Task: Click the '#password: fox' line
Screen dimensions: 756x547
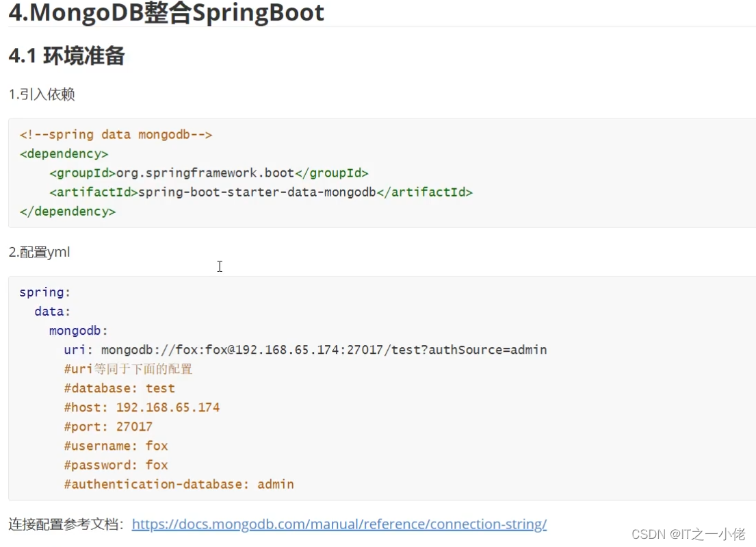Action: click(116, 466)
